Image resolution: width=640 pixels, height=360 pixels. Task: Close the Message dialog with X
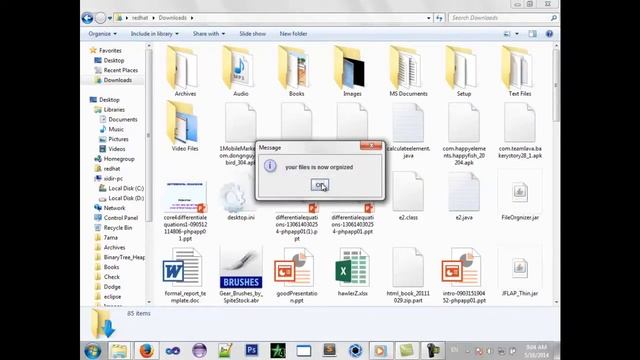click(371, 145)
